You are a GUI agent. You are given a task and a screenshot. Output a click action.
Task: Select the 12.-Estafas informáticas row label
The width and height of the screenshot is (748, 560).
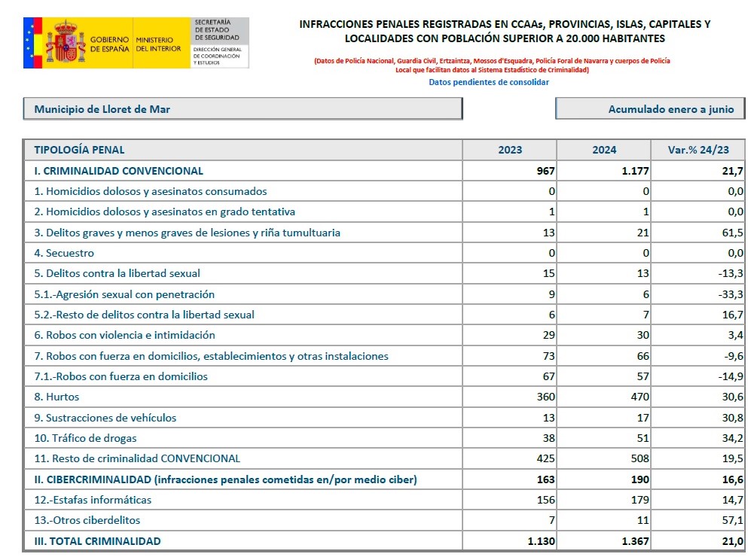(x=93, y=500)
